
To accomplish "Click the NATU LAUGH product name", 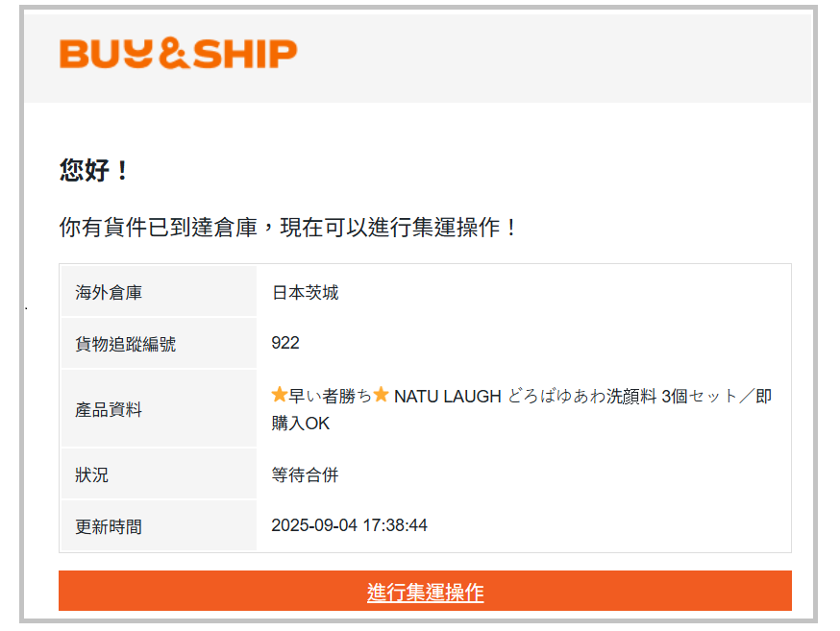I will [x=447, y=396].
